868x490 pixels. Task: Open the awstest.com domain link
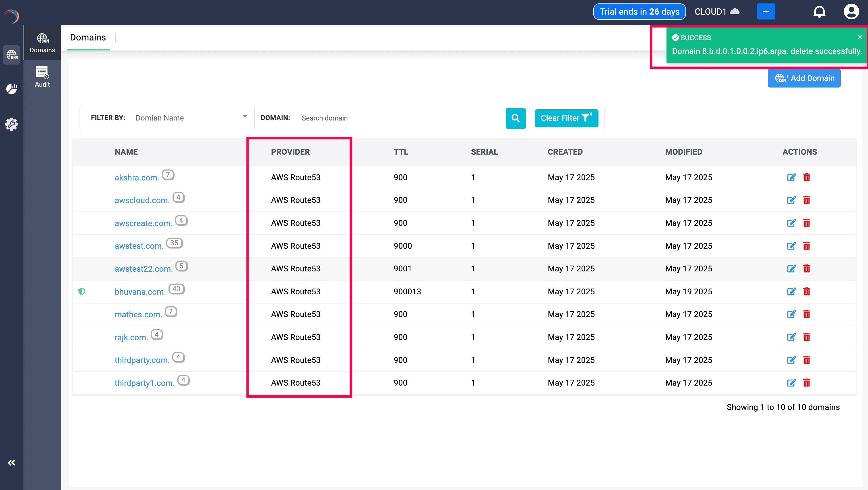click(138, 246)
